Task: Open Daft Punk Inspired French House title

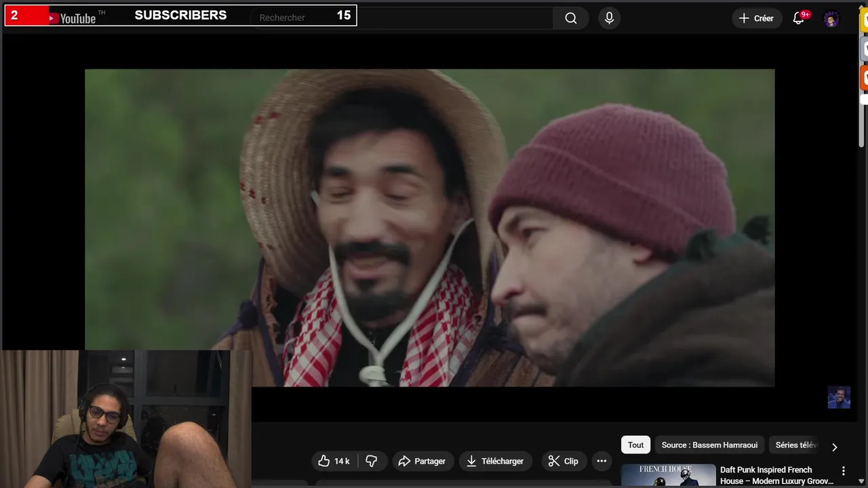Action: (x=776, y=475)
